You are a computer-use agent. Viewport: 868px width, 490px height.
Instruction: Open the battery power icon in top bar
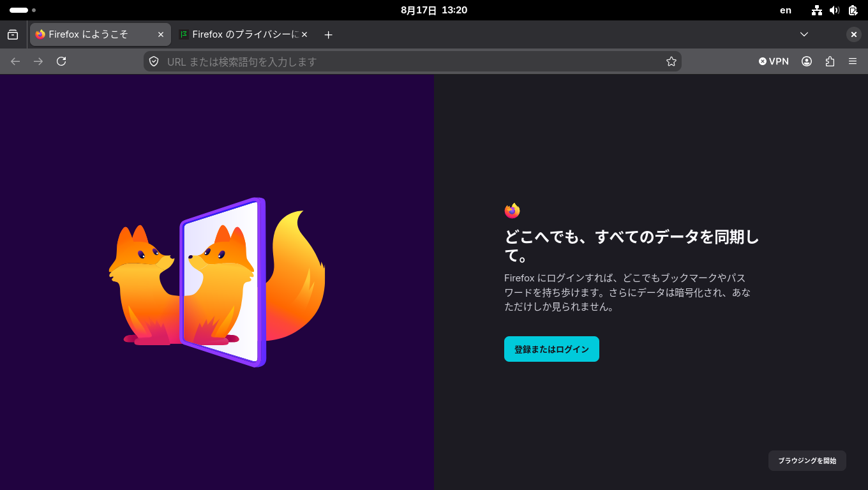tap(853, 10)
